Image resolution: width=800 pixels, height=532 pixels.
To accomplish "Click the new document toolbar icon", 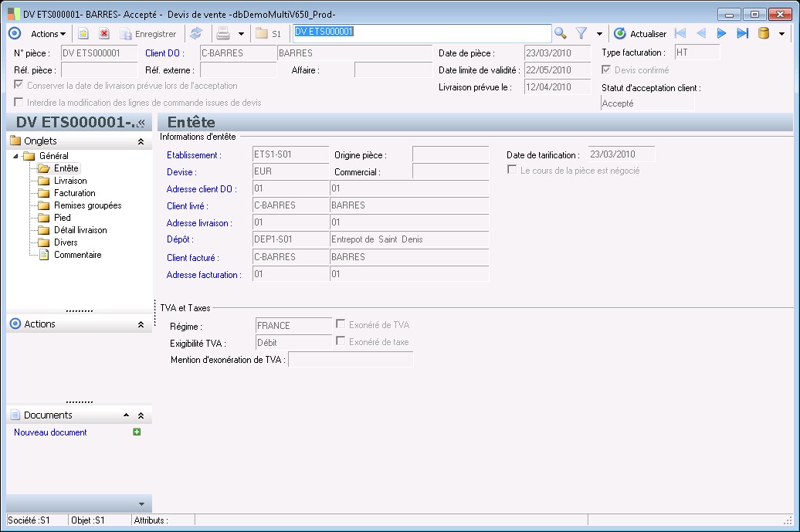I will click(83, 34).
